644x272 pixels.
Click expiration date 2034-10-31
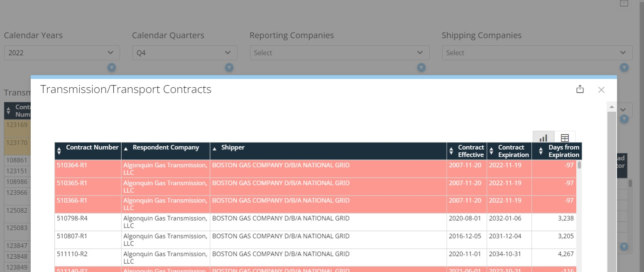[505, 254]
